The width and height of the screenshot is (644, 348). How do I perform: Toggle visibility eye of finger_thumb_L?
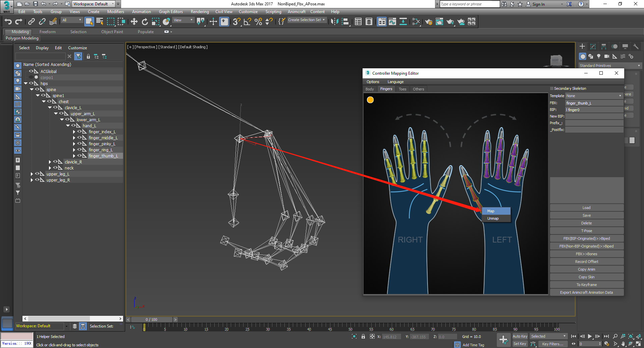point(79,156)
